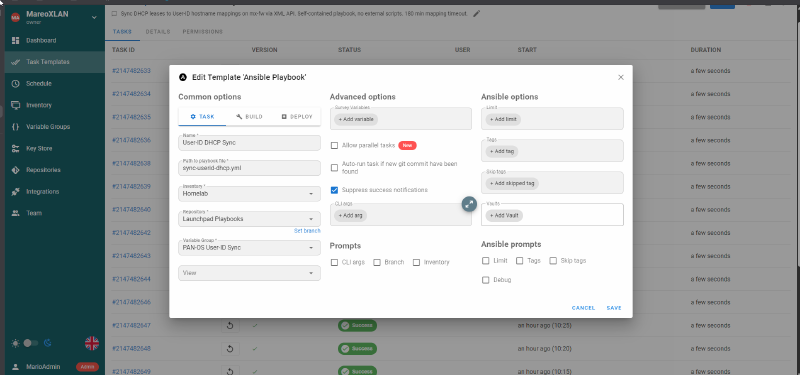Click the CANCEL button
The width and height of the screenshot is (800, 375).
[x=583, y=308]
